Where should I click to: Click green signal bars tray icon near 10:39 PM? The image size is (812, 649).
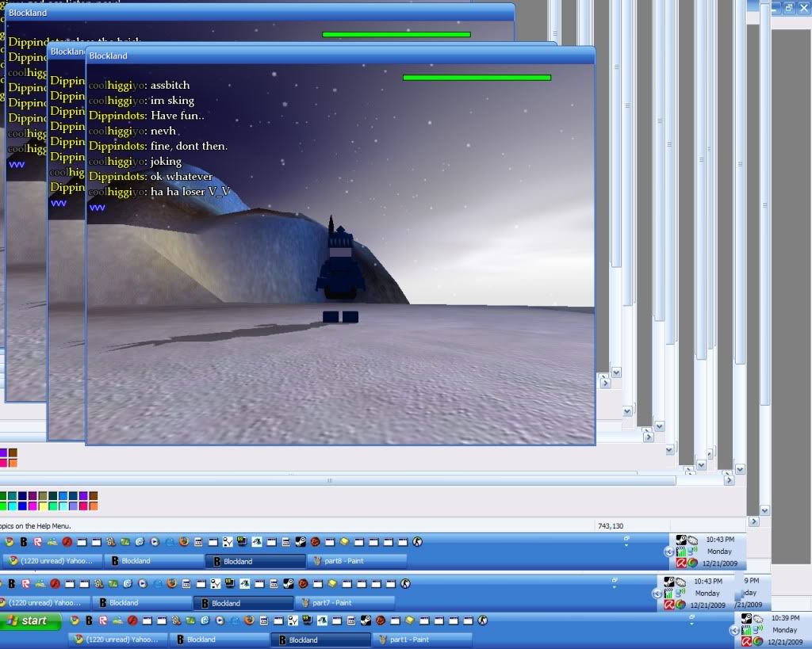point(746,630)
